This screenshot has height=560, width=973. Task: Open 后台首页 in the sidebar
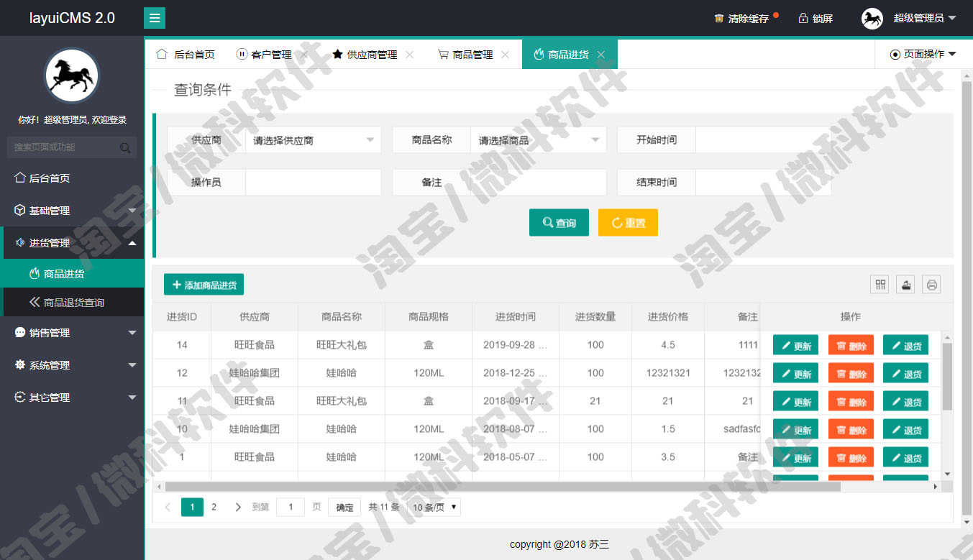(x=72, y=178)
